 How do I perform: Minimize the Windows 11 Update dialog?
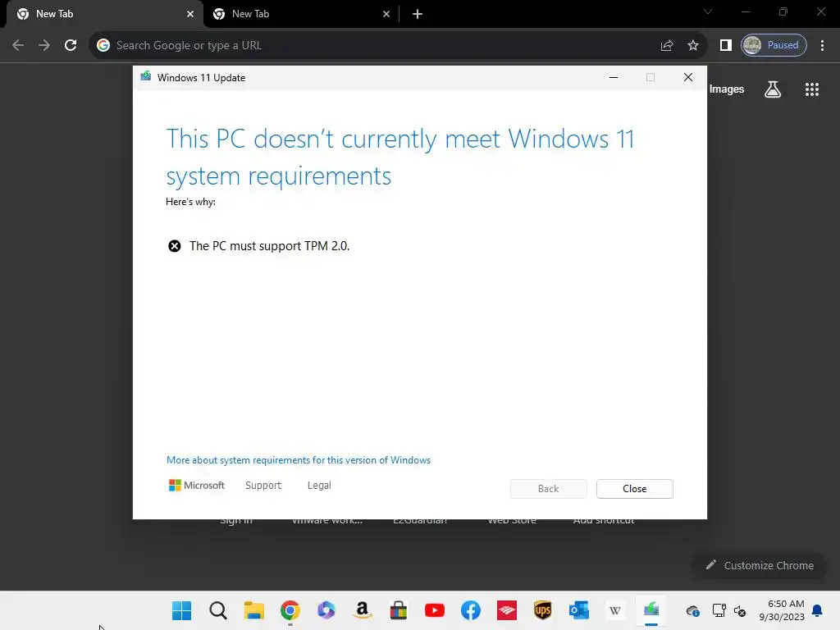pos(614,78)
